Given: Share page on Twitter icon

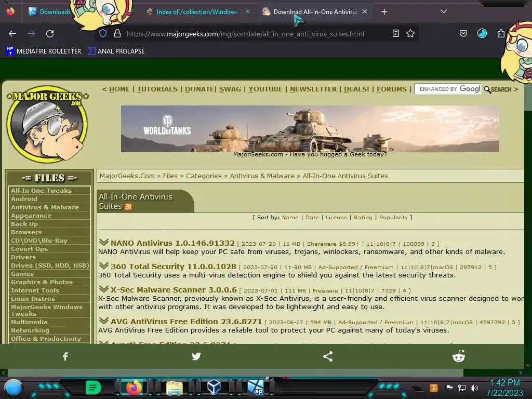Looking at the screenshot, I should (x=196, y=356).
